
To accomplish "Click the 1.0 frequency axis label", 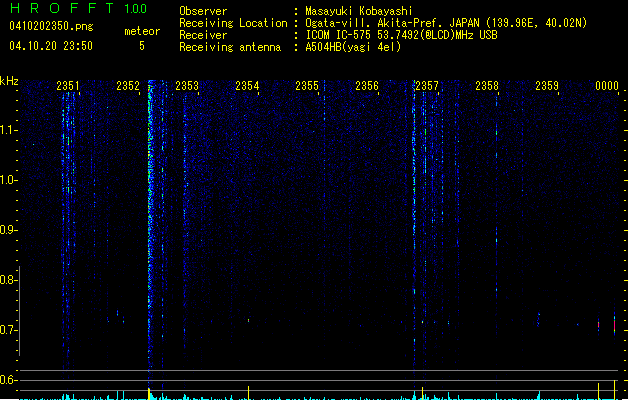I will point(8,180).
